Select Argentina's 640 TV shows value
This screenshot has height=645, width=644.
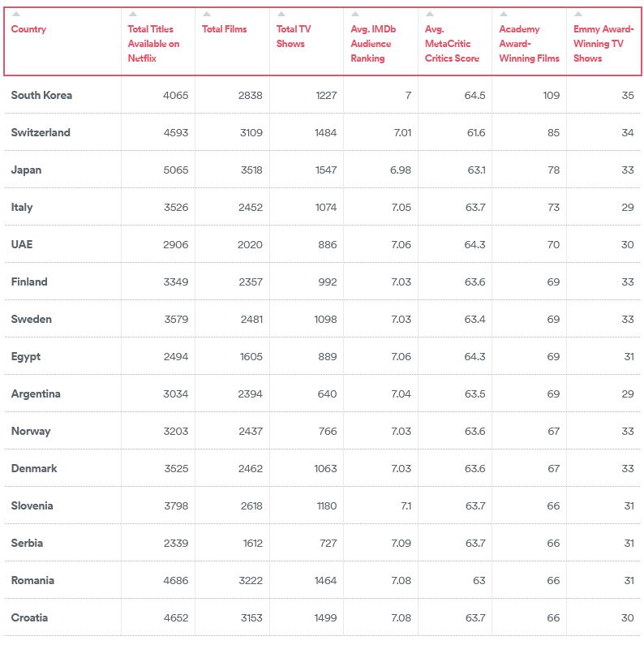pyautogui.click(x=327, y=394)
